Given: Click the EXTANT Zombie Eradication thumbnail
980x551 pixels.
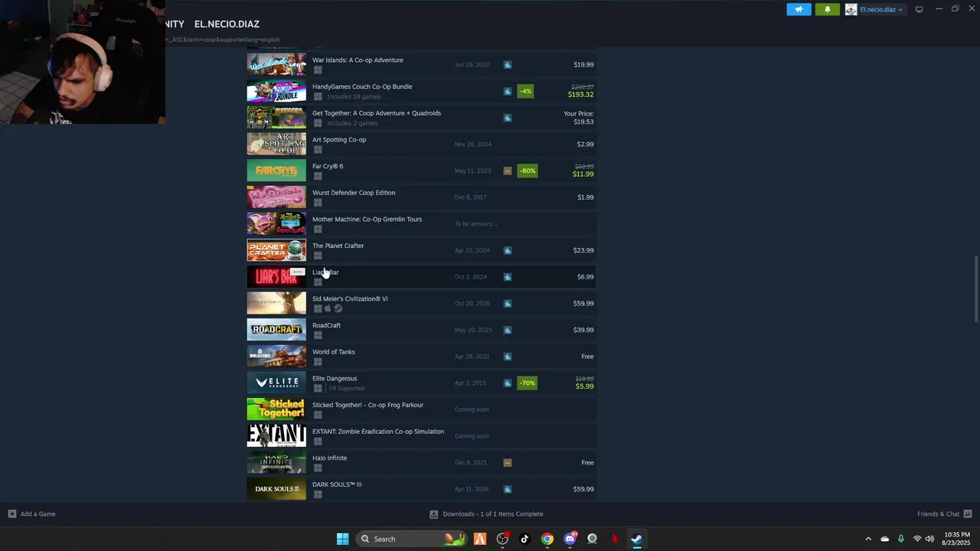Looking at the screenshot, I should [276, 436].
